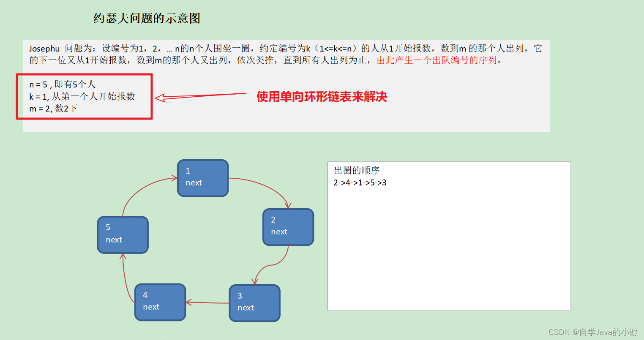Screen dimensions: 644x340
Task: Click the text 'n = 5 , 即有5个人'
Action: click(63, 84)
